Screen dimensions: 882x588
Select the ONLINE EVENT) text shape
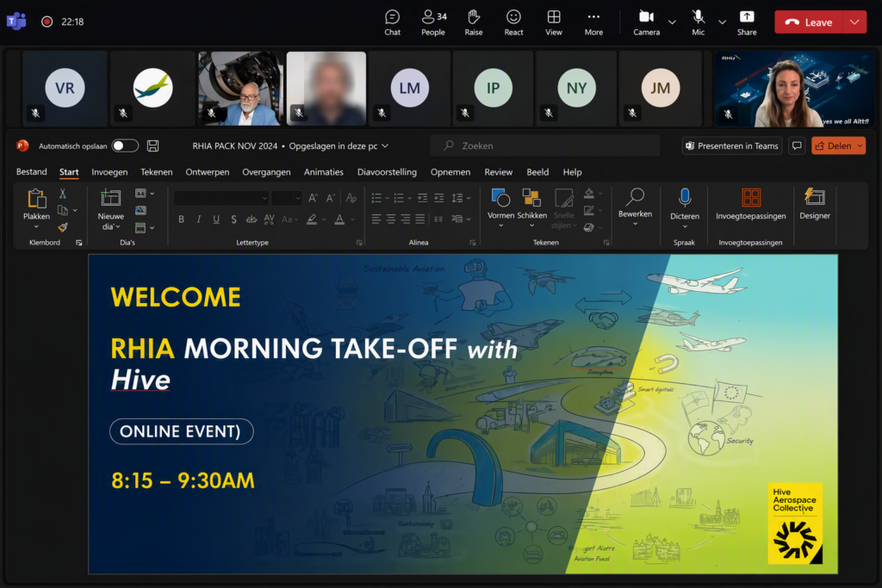coord(181,431)
